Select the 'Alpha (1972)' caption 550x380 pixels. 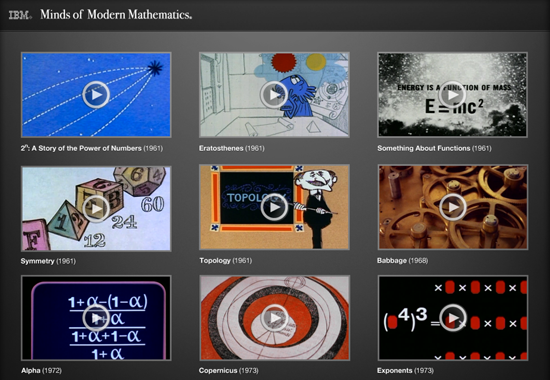tap(41, 370)
